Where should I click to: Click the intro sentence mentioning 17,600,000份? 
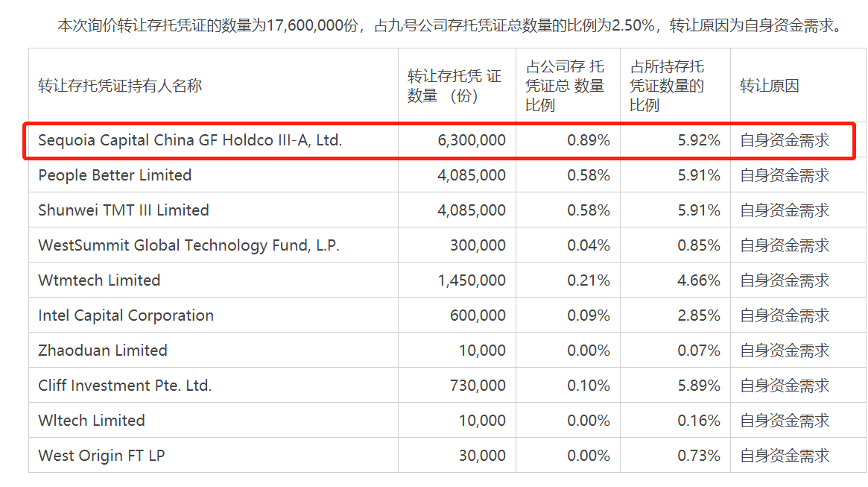(451, 25)
